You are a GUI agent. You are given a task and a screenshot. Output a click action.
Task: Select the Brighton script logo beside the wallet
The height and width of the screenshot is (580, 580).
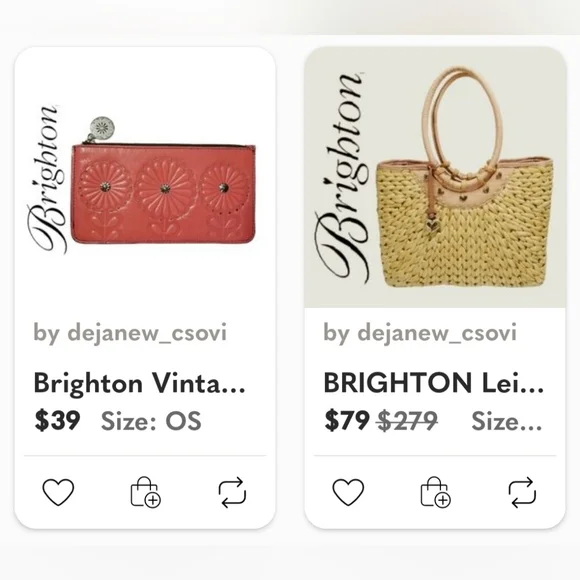pyautogui.click(x=46, y=179)
